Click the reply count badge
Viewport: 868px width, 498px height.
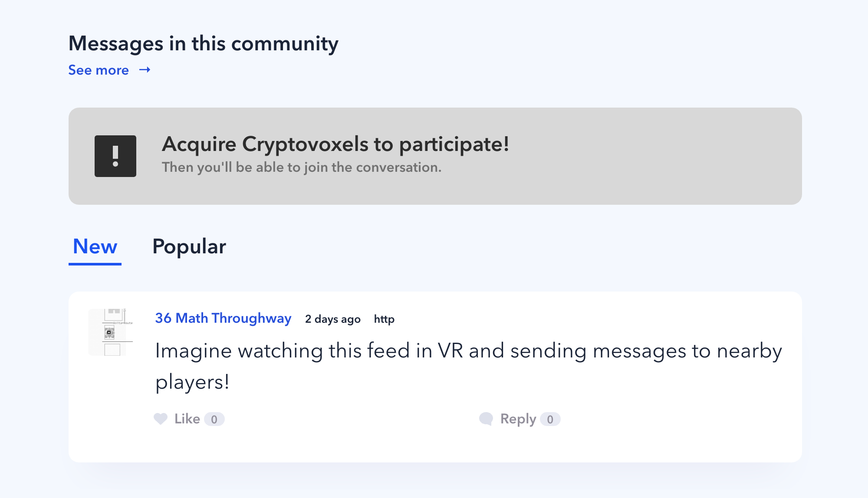point(550,419)
